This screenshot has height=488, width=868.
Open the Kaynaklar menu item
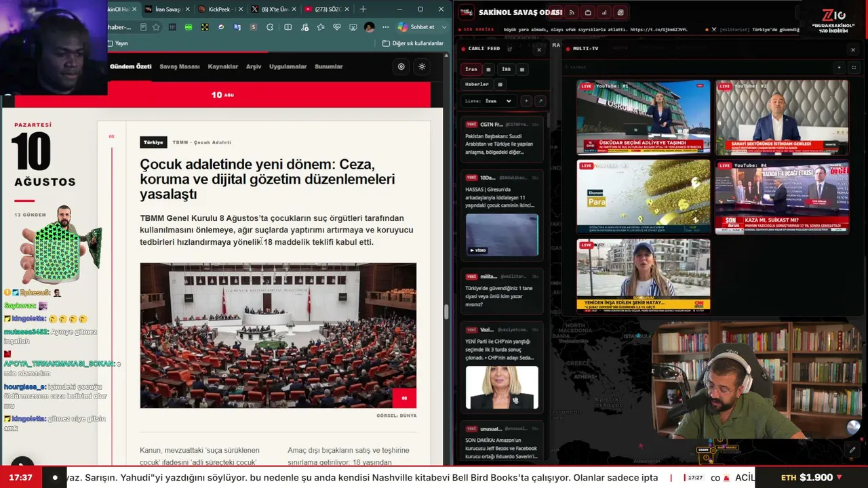(x=223, y=66)
